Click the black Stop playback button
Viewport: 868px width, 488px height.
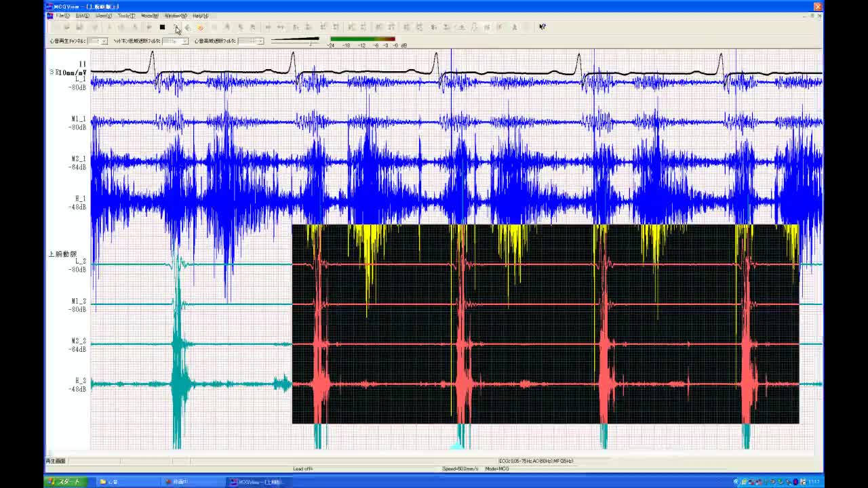click(162, 27)
